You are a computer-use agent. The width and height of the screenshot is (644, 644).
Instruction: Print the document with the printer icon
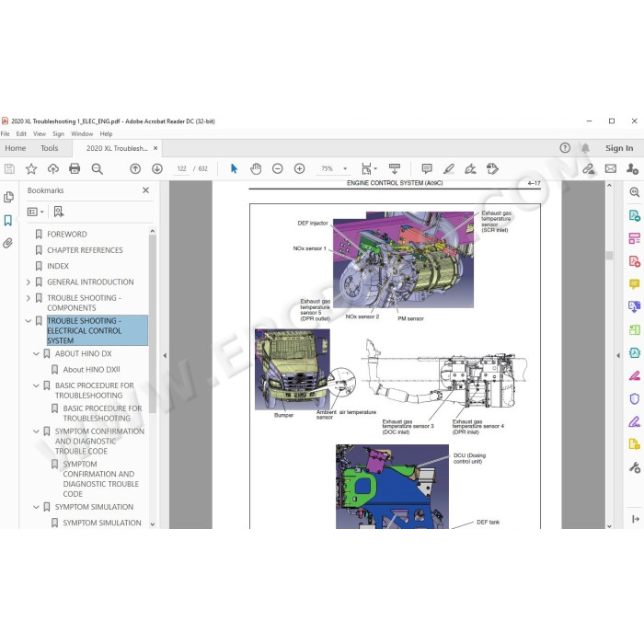tap(75, 168)
